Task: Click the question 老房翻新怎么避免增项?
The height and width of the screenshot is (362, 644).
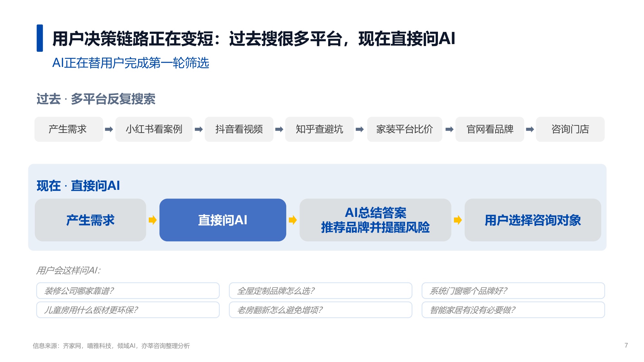Action: (x=321, y=310)
